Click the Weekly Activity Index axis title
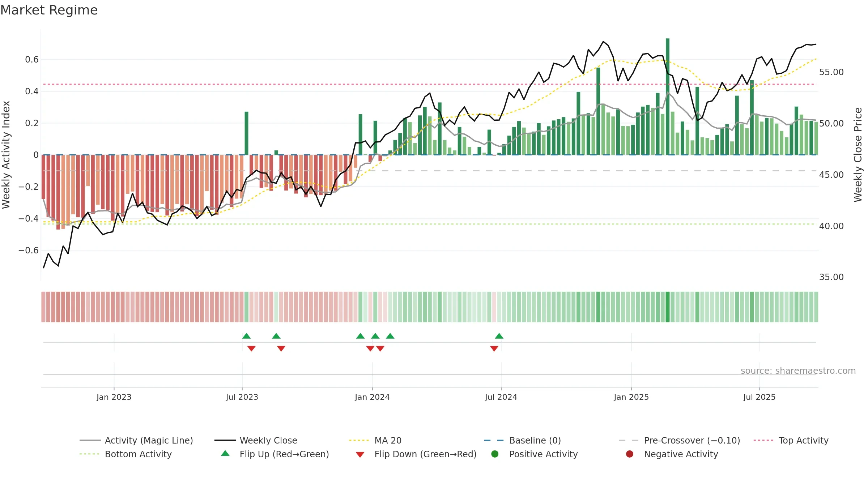 point(6,155)
